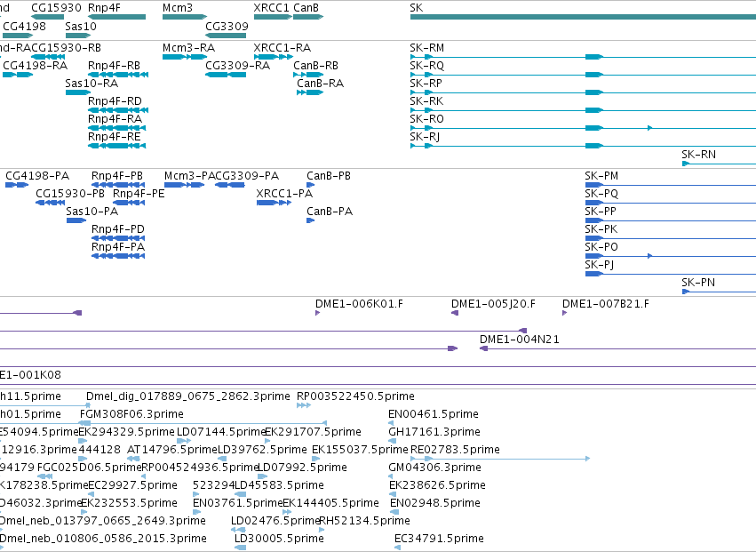756x552 pixels.
Task: Select the SK-RK transcript label
Action: tap(426, 101)
